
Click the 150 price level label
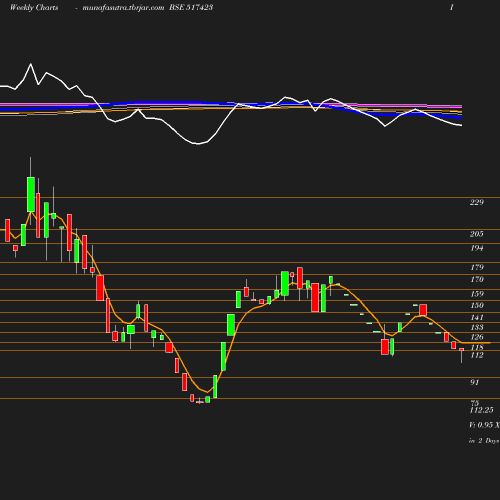pos(477,305)
